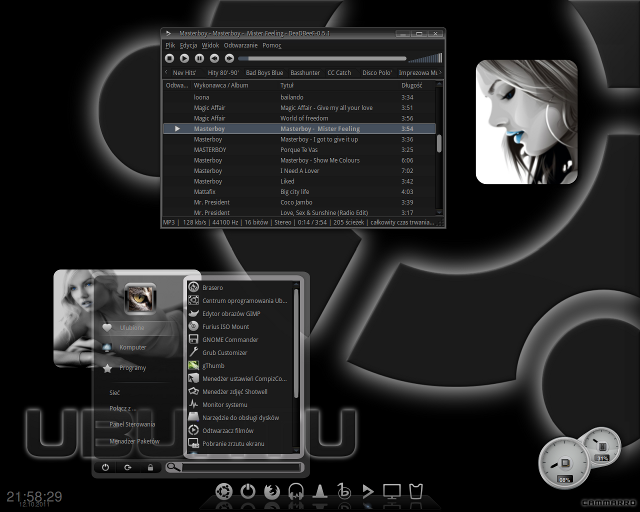
Task: Open the Edycja menu
Action: tap(189, 45)
